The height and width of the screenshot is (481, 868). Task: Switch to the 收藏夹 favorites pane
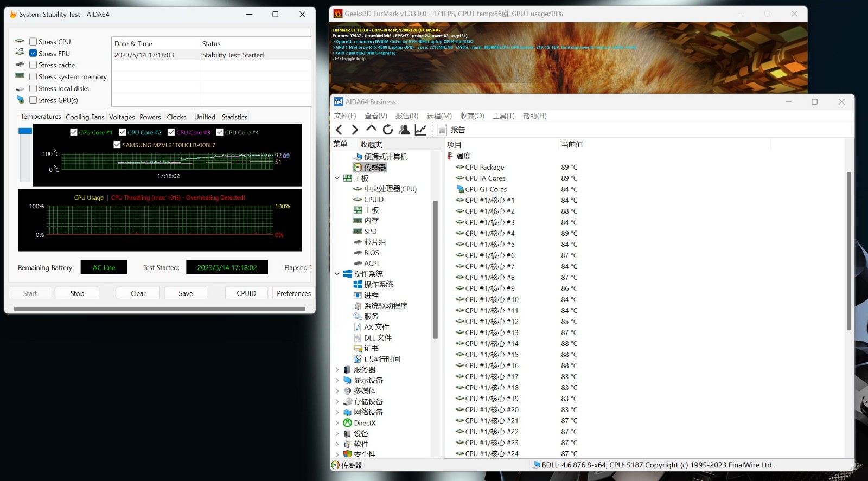point(371,144)
